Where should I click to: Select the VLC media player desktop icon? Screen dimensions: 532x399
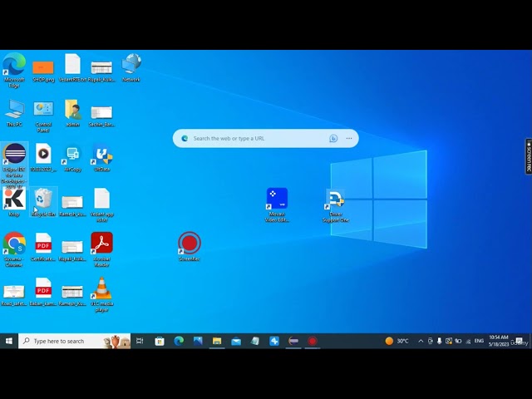coord(101,288)
